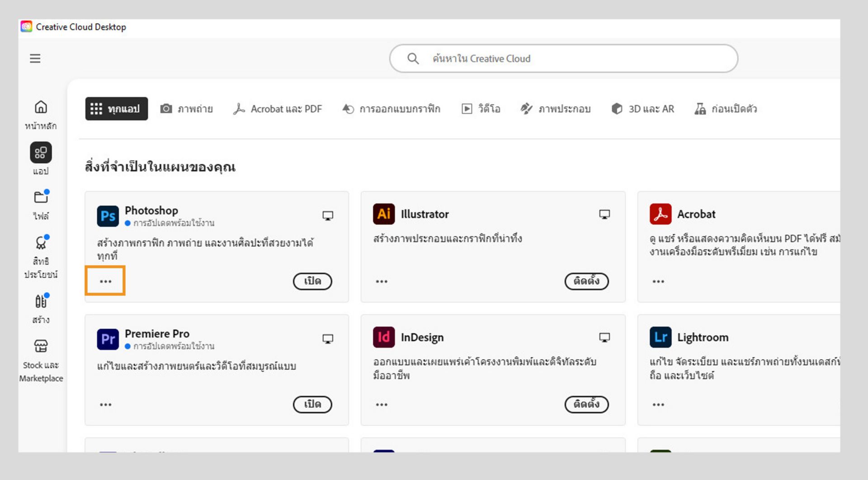The image size is (868, 480).
Task: Select the ทุกแอป all apps tab
Action: (116, 109)
